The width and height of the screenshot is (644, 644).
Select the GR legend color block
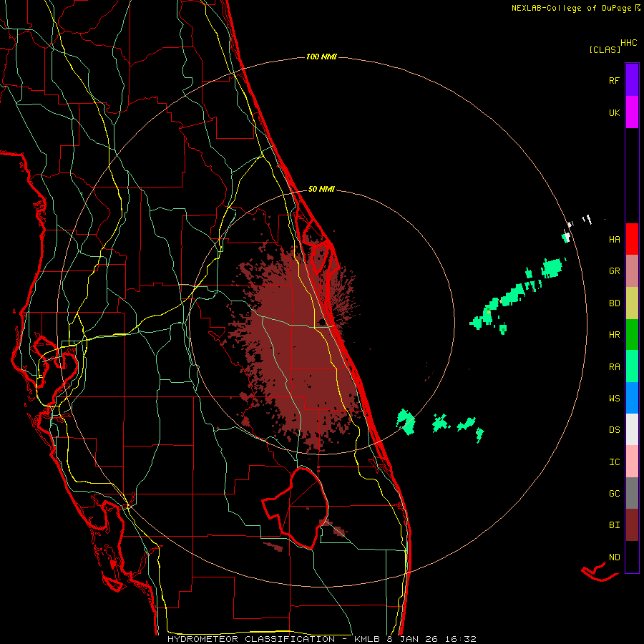pyautogui.click(x=632, y=270)
